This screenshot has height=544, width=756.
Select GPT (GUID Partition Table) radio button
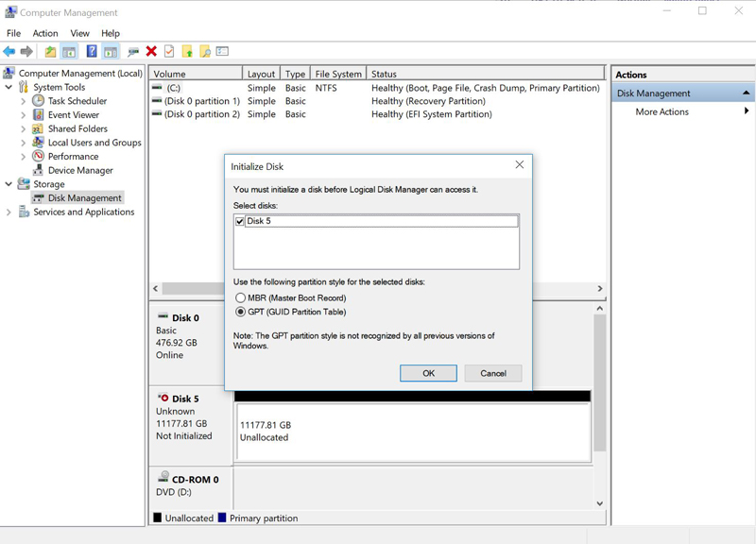[x=240, y=313]
